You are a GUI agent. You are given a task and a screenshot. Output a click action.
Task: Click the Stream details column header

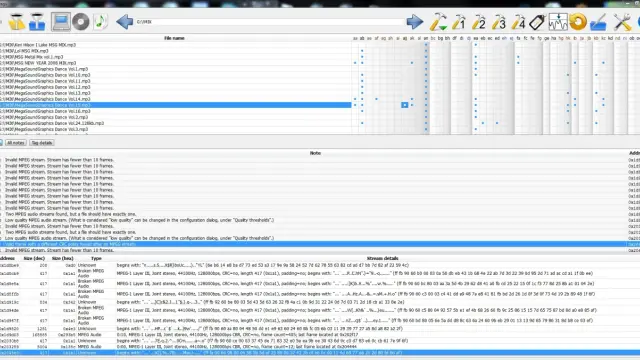pyautogui.click(x=382, y=258)
